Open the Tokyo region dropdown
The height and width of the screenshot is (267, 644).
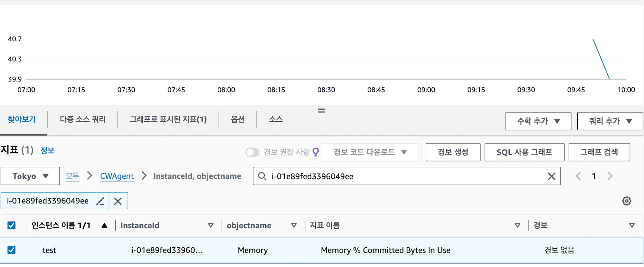tap(30, 176)
